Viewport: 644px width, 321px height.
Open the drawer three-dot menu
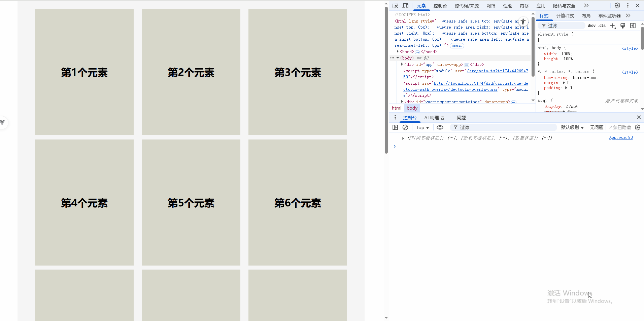click(395, 118)
